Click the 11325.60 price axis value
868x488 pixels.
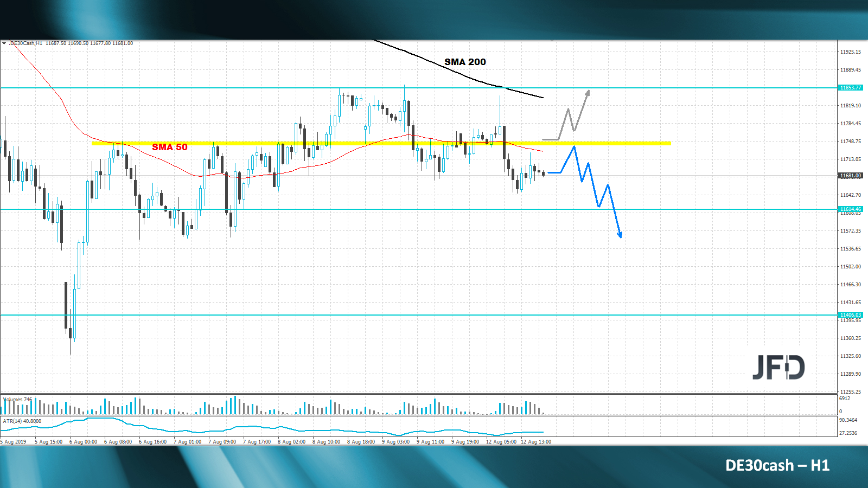coord(851,356)
